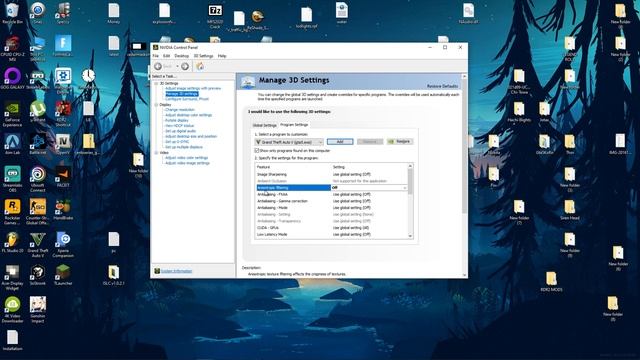
Task: Open the program selection dropdown (Grand Theft Auto V)
Action: [x=289, y=142]
